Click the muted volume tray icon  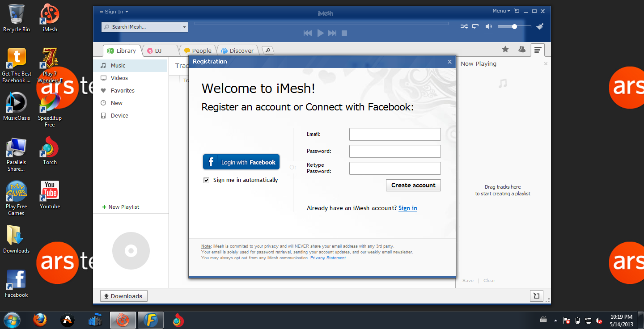(599, 321)
